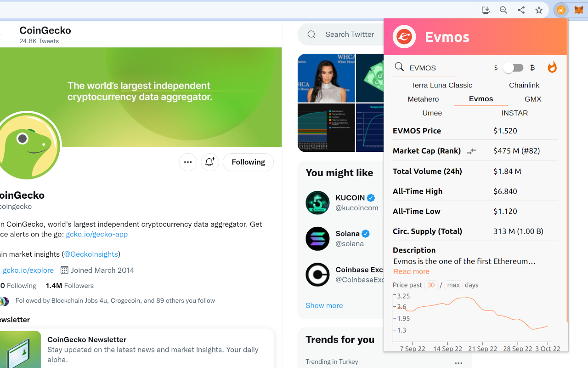Click Solana's verified badge
This screenshot has width=588, height=368.
[x=366, y=234]
